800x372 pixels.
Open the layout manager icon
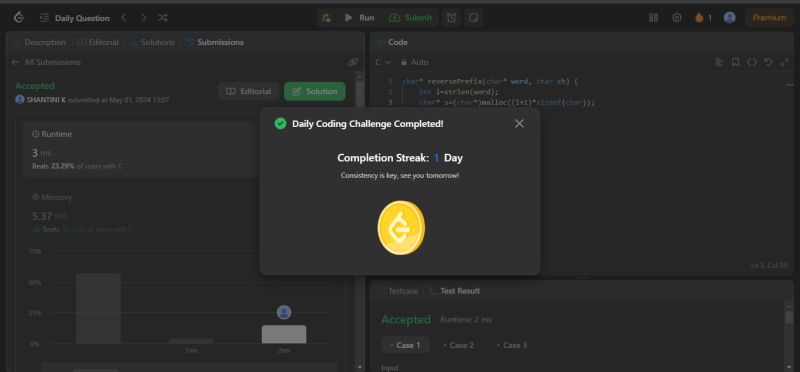pos(654,18)
